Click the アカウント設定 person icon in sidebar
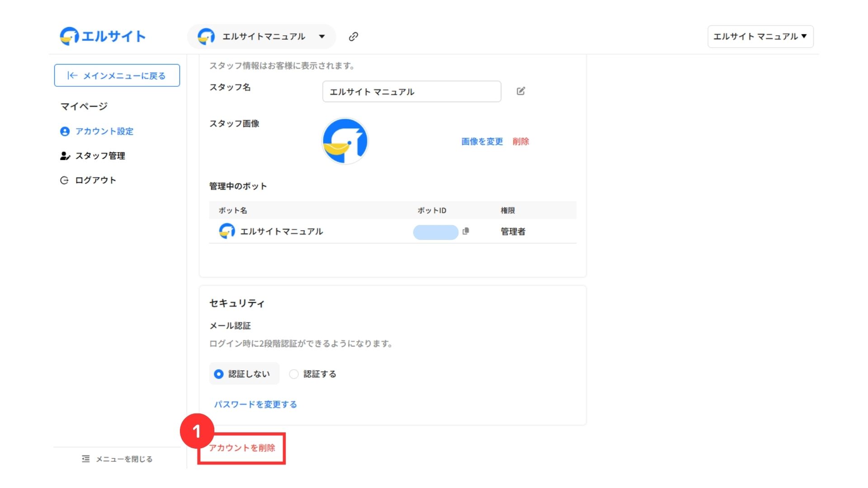The width and height of the screenshot is (868, 488). [x=65, y=131]
